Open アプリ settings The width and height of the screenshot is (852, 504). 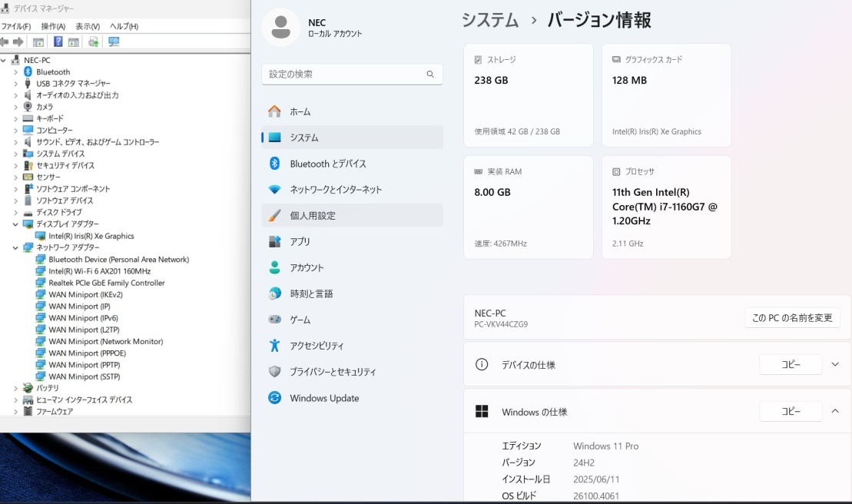352,242
